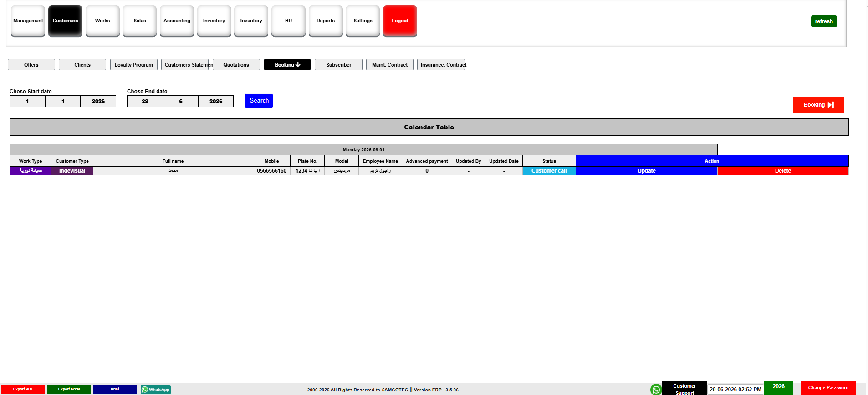Screen dimensions: 868x395
Task: Select the start date day field
Action: pos(27,101)
